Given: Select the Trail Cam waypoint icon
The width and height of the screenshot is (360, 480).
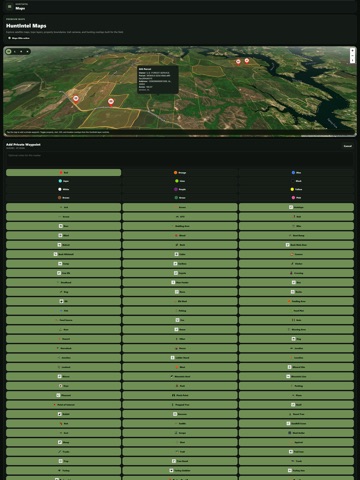Looking at the screenshot, I should [x=296, y=452].
